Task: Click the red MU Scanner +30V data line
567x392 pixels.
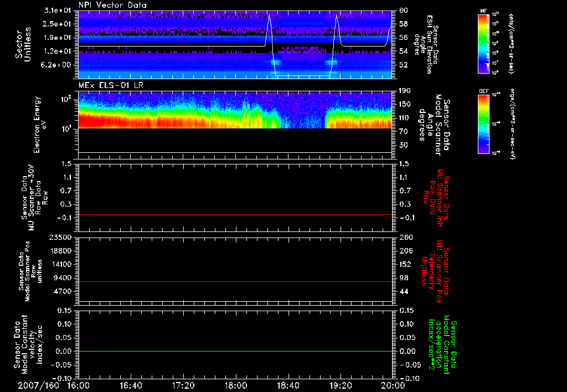Action: tap(235, 215)
